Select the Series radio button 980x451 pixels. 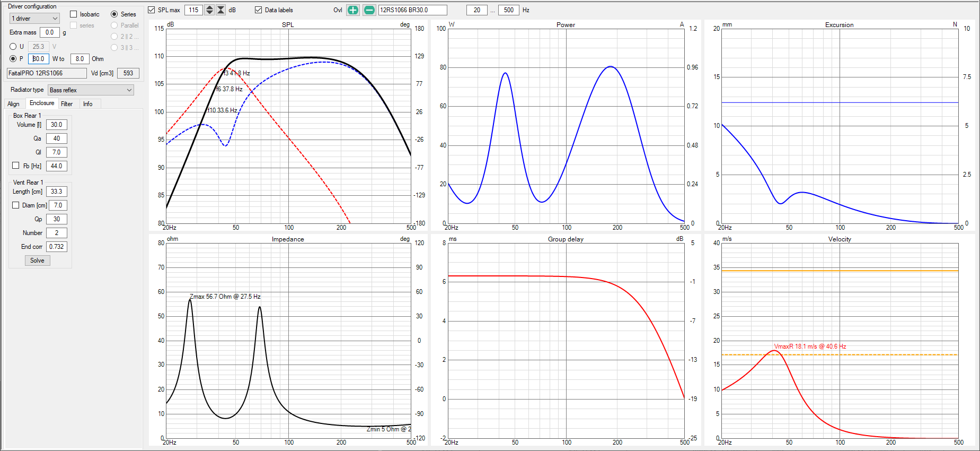[x=114, y=14]
